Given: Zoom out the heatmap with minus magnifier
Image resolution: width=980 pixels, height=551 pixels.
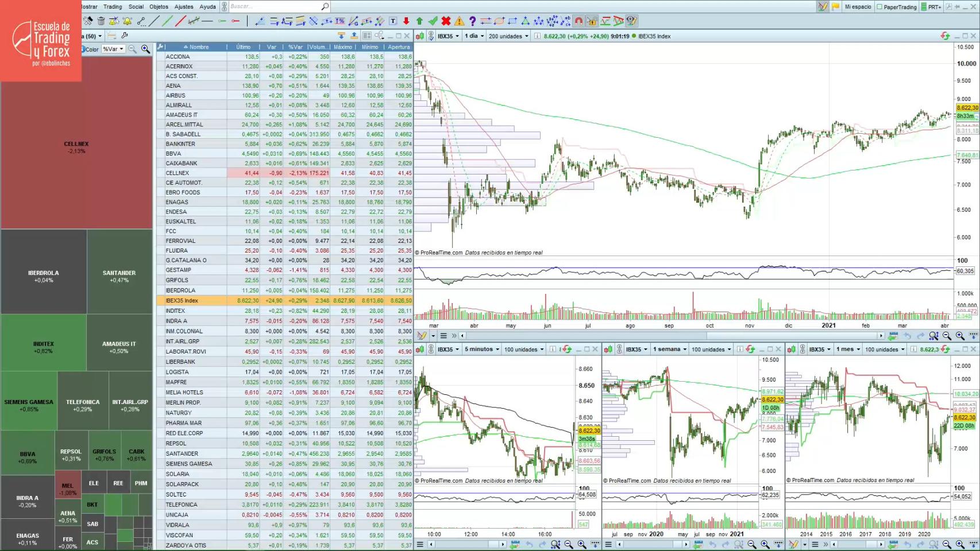Looking at the screenshot, I should 132,49.
